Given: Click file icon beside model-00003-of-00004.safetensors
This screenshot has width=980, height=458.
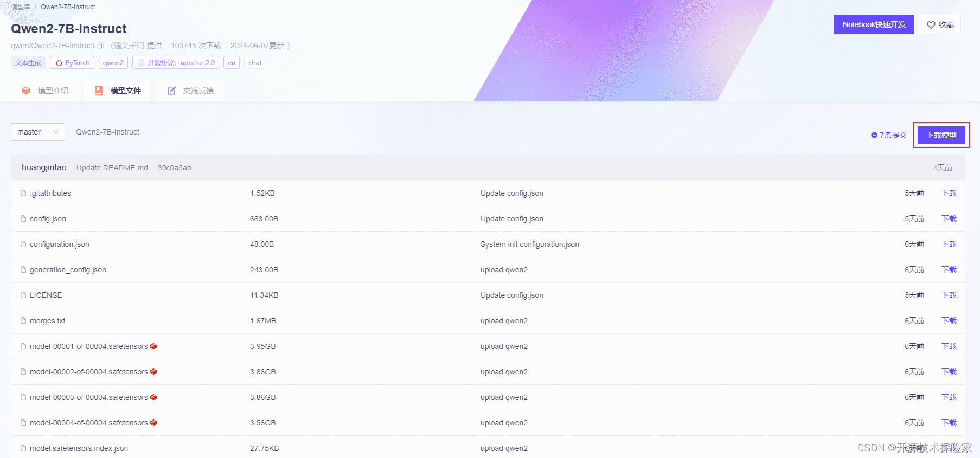Looking at the screenshot, I should pos(23,397).
